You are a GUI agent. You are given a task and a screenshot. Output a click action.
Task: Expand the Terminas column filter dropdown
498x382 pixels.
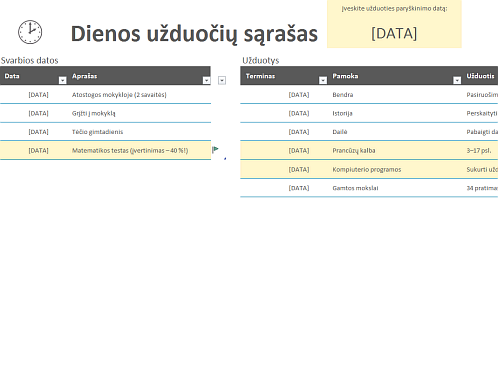323,80
